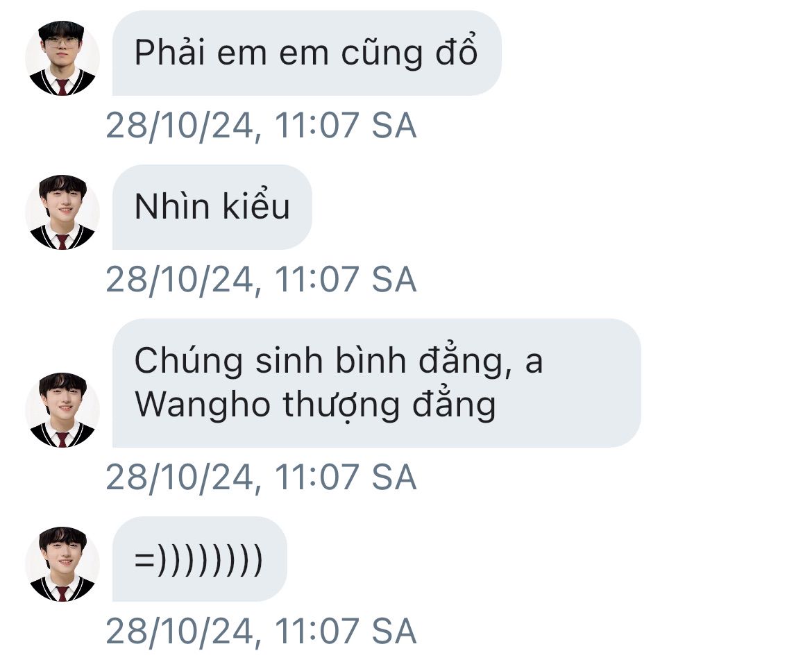This screenshot has height=660, width=812.
Task: Click the word "kiểu" in second message
Action: pos(256,205)
